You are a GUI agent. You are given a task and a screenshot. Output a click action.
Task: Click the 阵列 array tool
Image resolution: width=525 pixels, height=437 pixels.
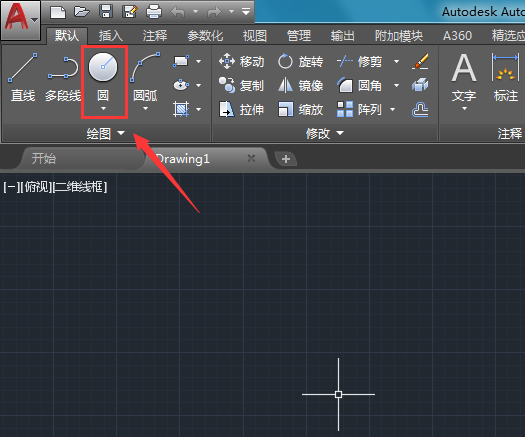pyautogui.click(x=359, y=110)
